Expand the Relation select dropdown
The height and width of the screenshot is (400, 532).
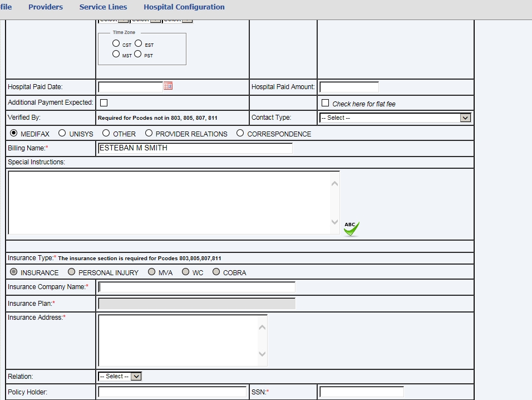(x=120, y=377)
